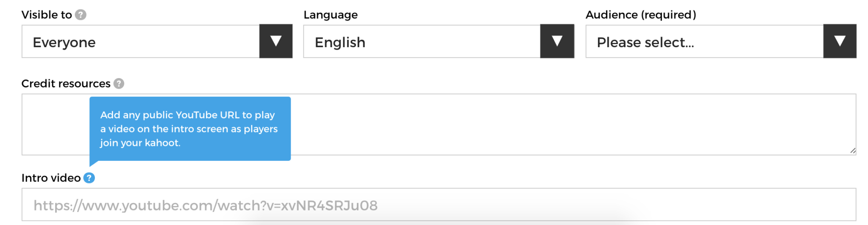Open the Visible to dropdown arrow
This screenshot has height=225, width=868.
276,41
